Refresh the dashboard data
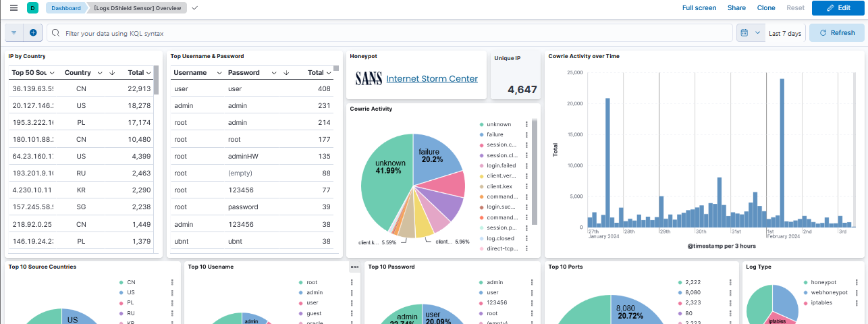 click(837, 32)
